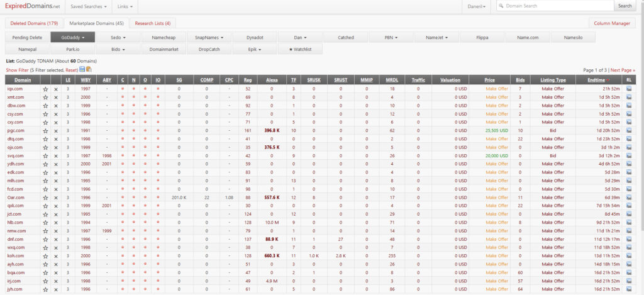Expand the SnapNames dropdown
This screenshot has width=644, height=295.
(209, 37)
